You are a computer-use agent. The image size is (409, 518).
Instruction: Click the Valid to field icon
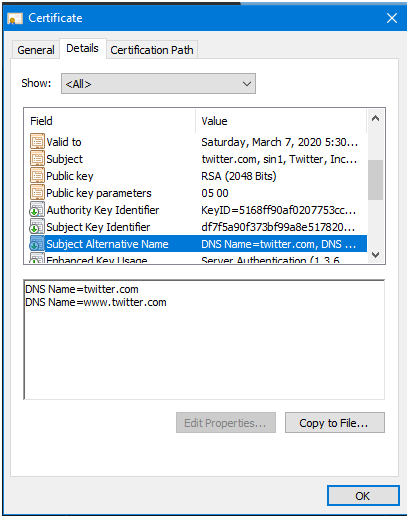tap(37, 141)
